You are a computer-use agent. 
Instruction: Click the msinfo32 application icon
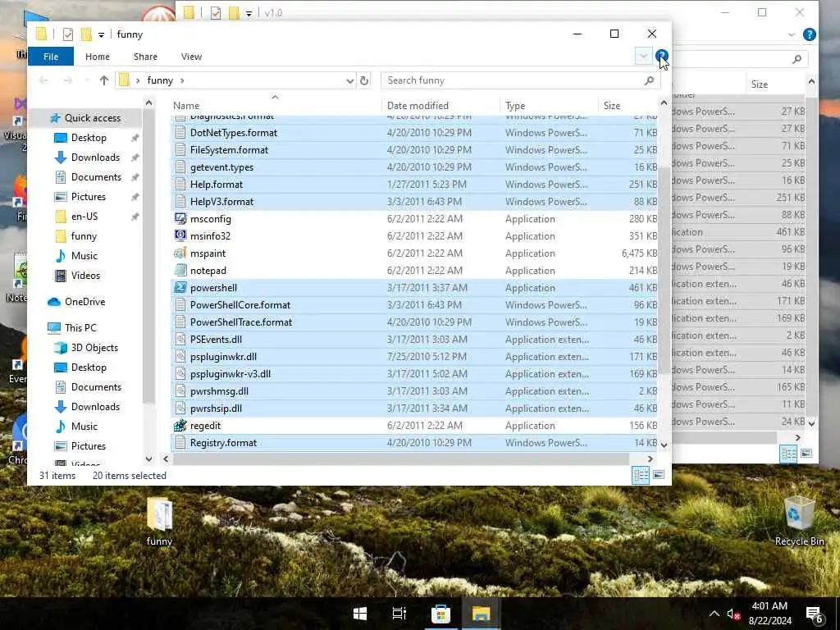[180, 235]
